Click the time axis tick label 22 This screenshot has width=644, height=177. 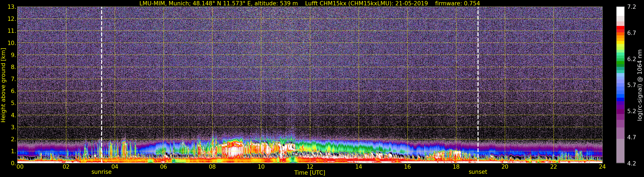tap(554, 167)
